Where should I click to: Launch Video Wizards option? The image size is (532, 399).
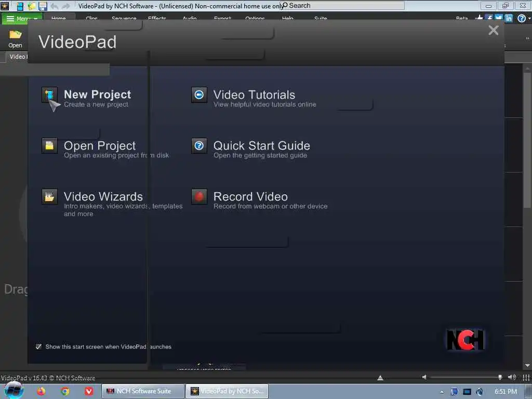click(103, 196)
